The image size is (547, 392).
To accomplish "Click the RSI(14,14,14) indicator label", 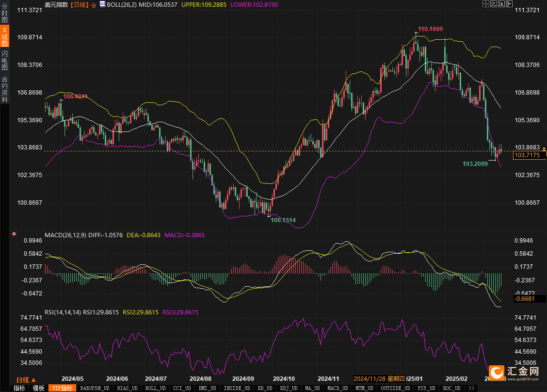I will 63,312.
